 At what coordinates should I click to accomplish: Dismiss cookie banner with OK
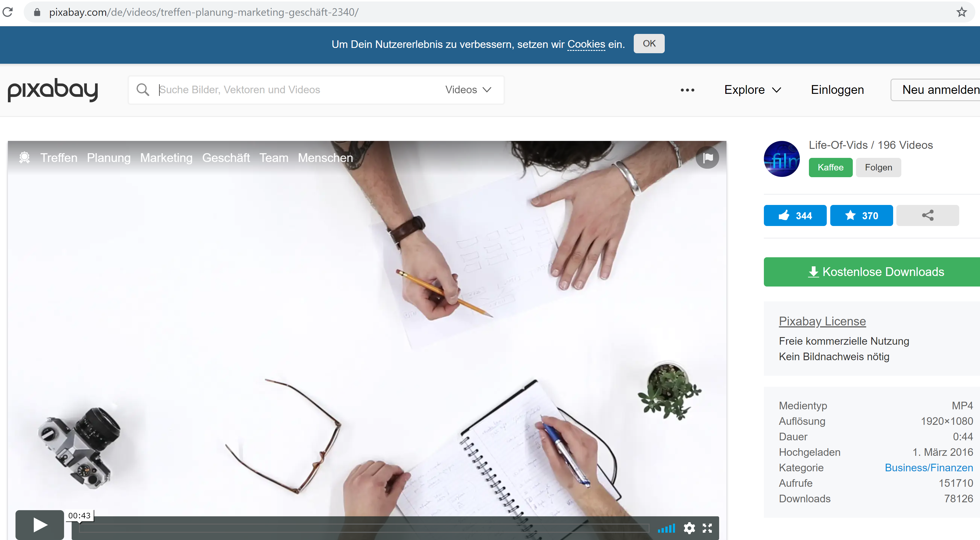pos(649,44)
